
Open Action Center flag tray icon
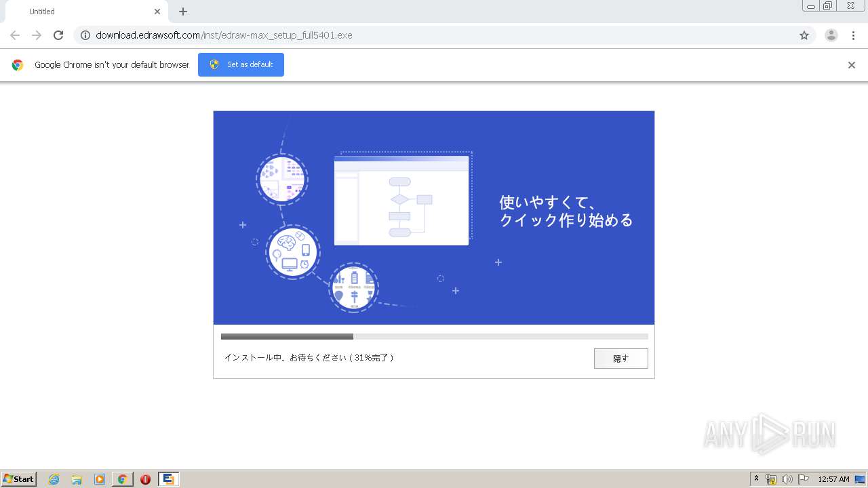804,479
